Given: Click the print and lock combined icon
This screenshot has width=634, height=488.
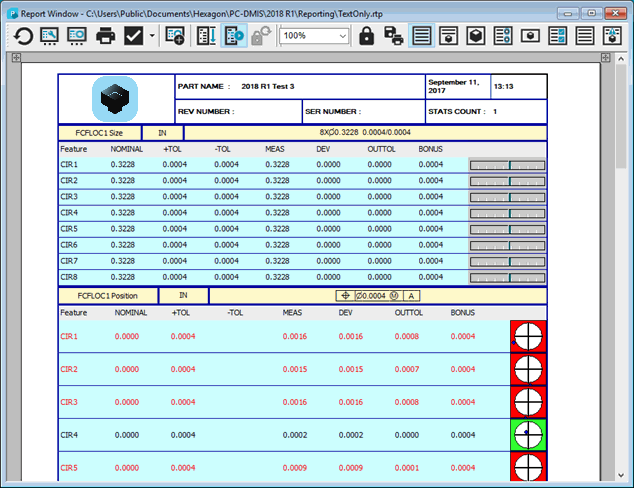Looking at the screenshot, I should [394, 36].
